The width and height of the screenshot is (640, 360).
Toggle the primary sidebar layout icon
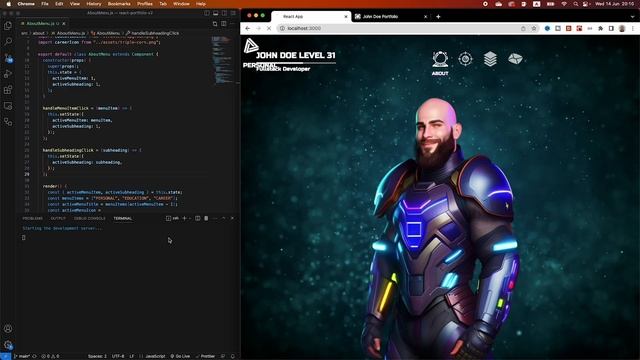[207, 13]
